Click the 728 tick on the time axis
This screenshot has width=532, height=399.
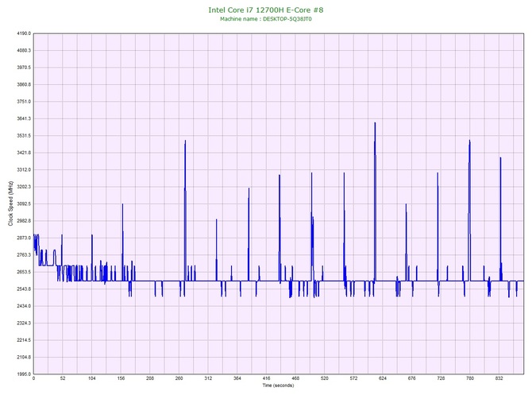pyautogui.click(x=441, y=378)
